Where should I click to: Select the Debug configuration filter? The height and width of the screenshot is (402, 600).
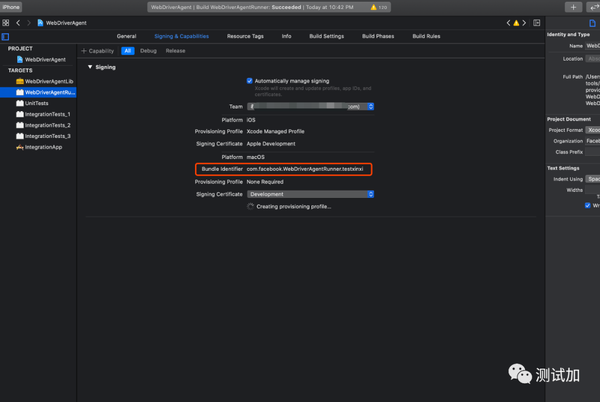[148, 50]
